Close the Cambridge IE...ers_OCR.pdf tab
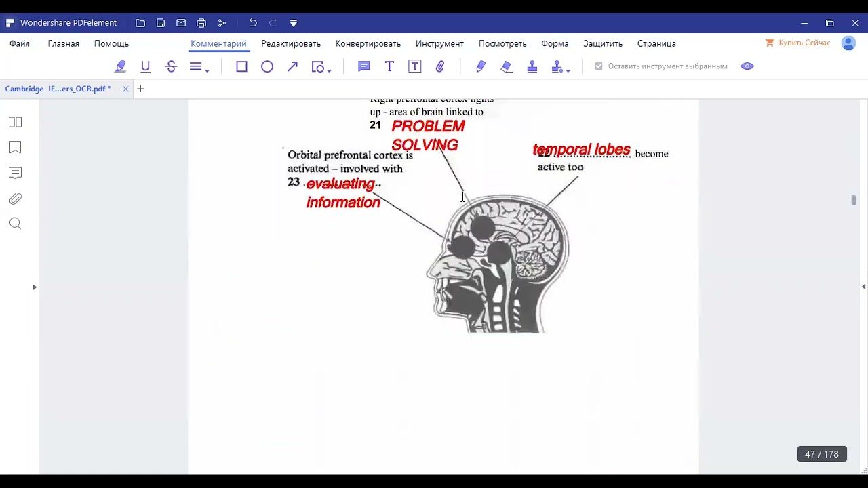 point(125,89)
